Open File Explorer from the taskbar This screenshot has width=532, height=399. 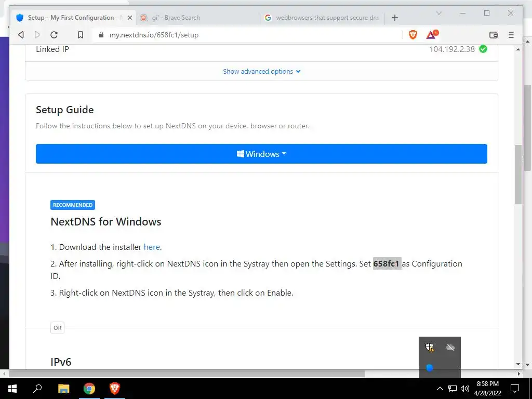click(63, 389)
